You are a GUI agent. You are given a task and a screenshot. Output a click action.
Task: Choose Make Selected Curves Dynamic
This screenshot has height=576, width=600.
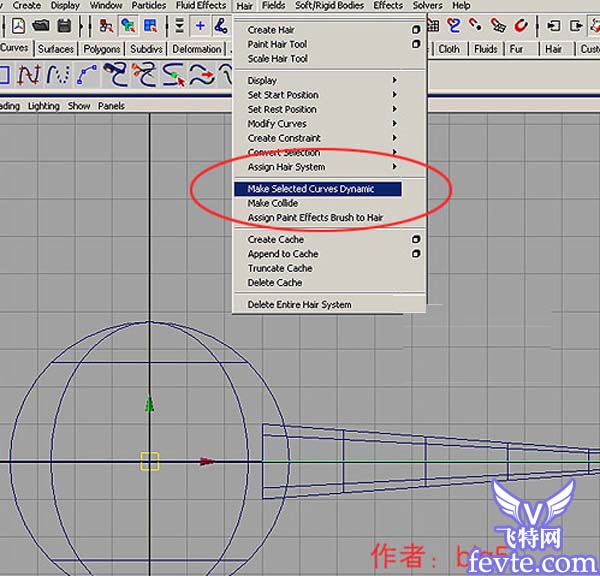(318, 189)
